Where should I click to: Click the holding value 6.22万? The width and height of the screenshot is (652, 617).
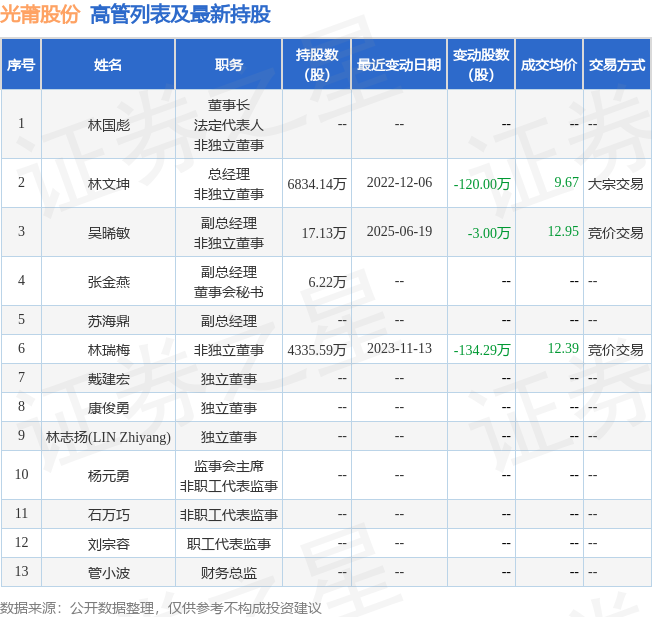point(327,281)
